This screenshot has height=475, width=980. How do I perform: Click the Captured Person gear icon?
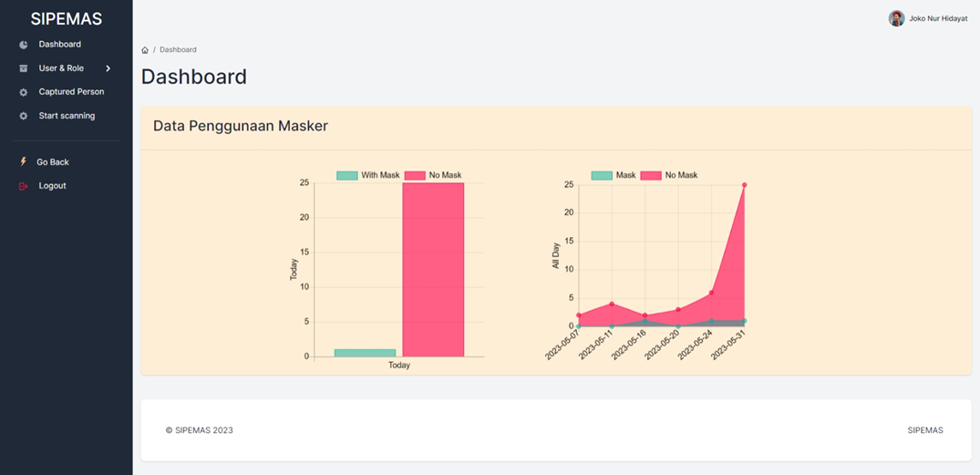(24, 92)
